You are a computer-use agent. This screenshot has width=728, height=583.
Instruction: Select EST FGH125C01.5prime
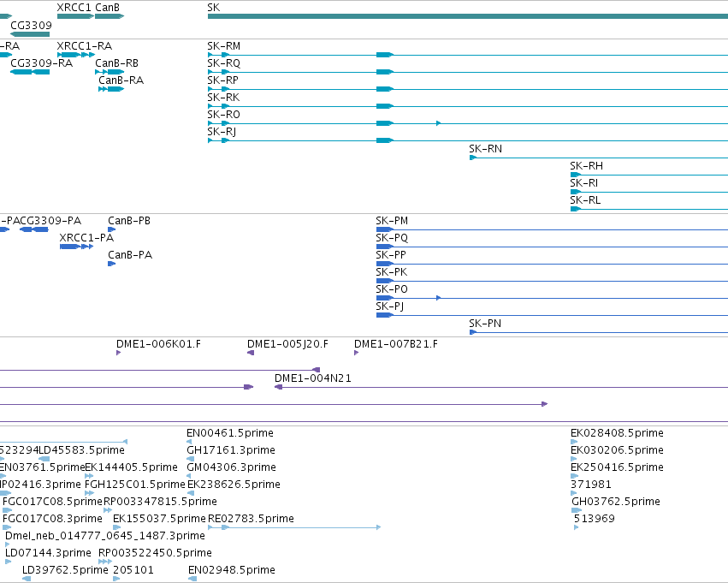point(89,493)
